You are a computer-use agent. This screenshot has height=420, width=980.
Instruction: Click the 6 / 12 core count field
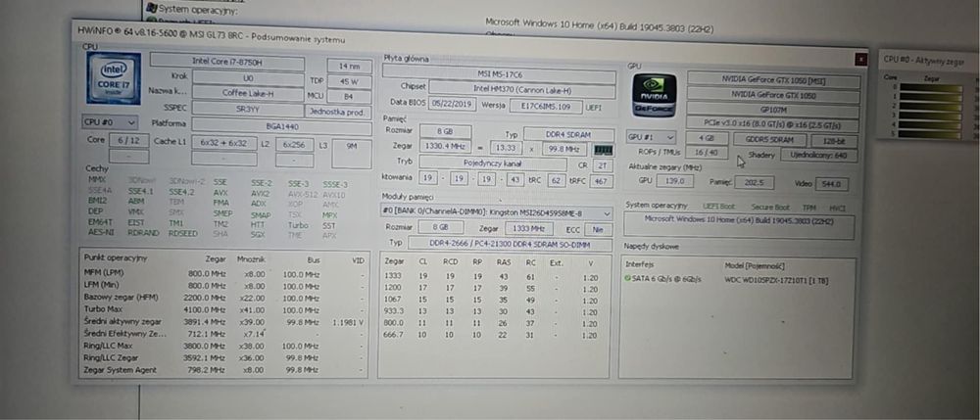tap(128, 140)
